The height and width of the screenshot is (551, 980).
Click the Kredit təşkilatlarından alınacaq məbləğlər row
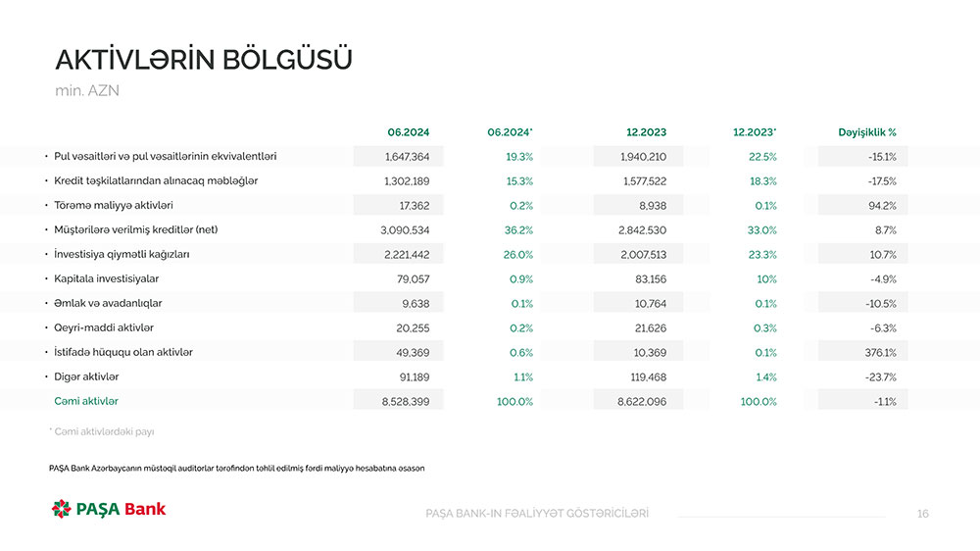156,180
